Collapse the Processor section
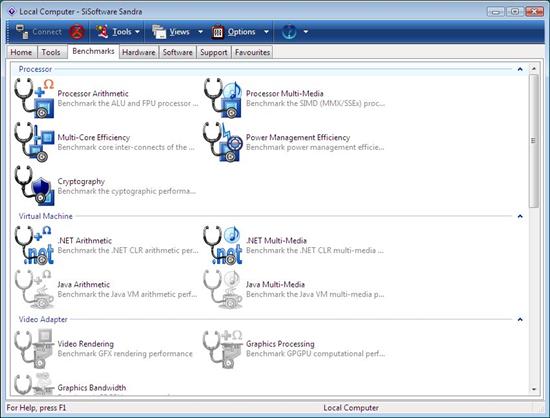 coord(520,69)
